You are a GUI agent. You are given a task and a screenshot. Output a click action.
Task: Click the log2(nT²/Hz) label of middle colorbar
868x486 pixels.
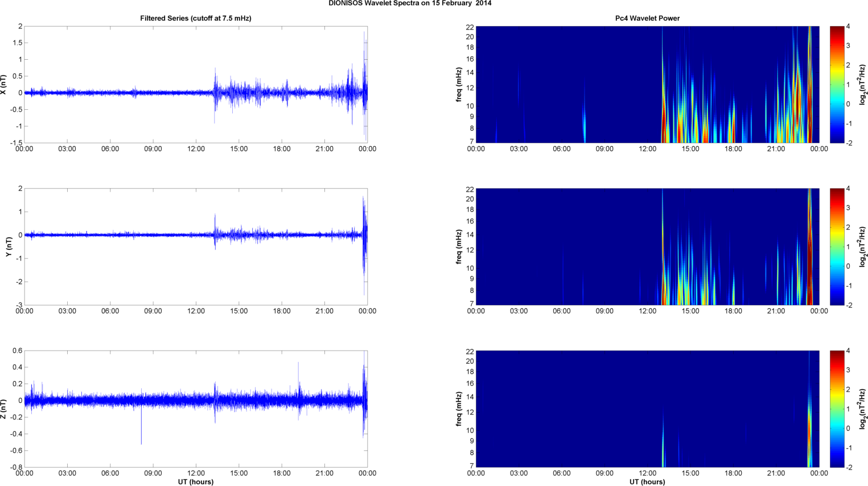click(x=863, y=246)
